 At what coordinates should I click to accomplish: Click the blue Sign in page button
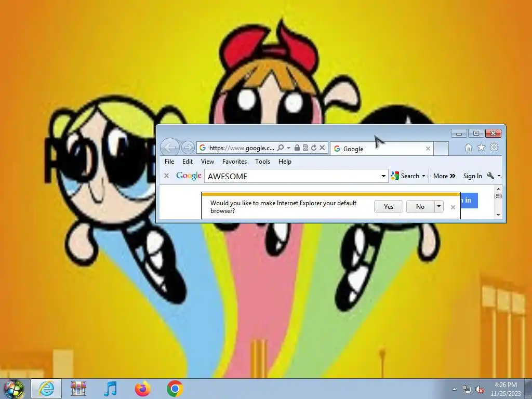[x=469, y=201]
